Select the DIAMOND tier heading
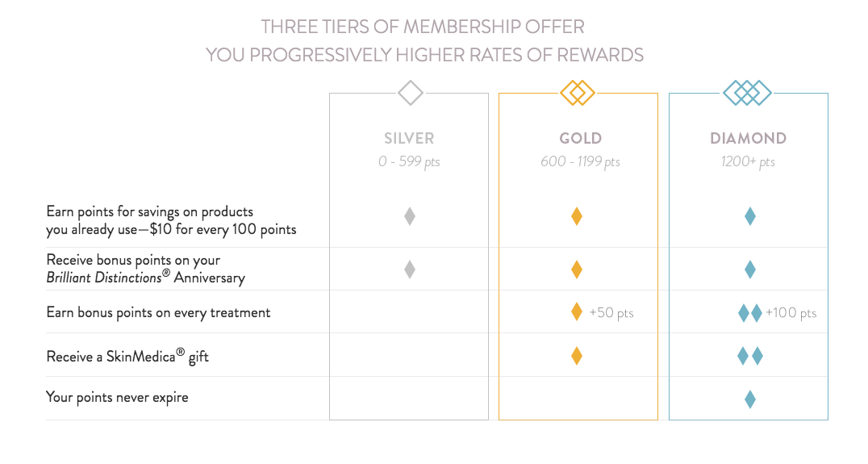 click(x=749, y=139)
